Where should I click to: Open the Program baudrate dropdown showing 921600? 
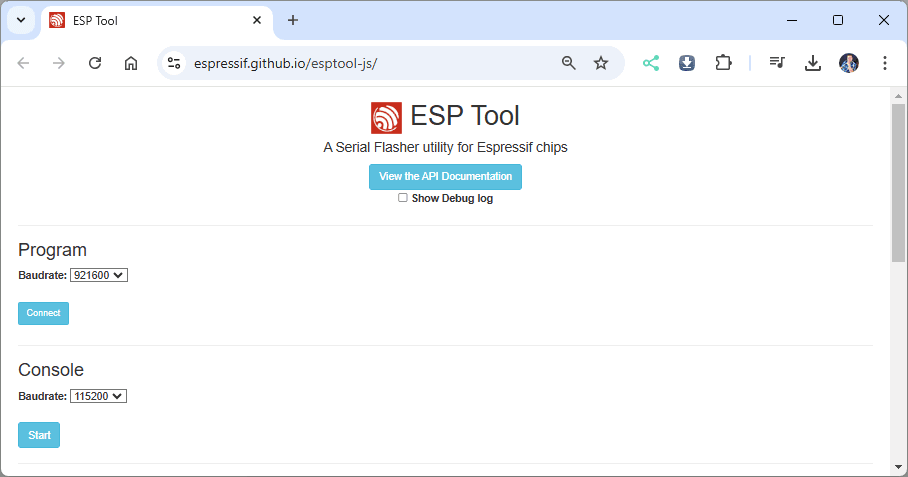pyautogui.click(x=99, y=275)
